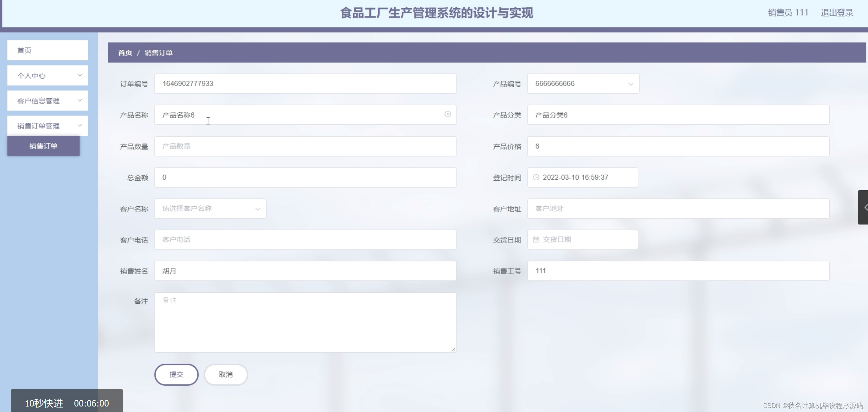This screenshot has width=868, height=412.
Task: Click 退出登录 to log out
Action: (x=837, y=13)
